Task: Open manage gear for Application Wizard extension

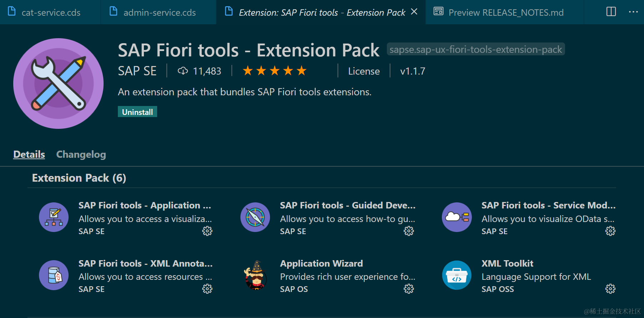Action: click(x=409, y=289)
